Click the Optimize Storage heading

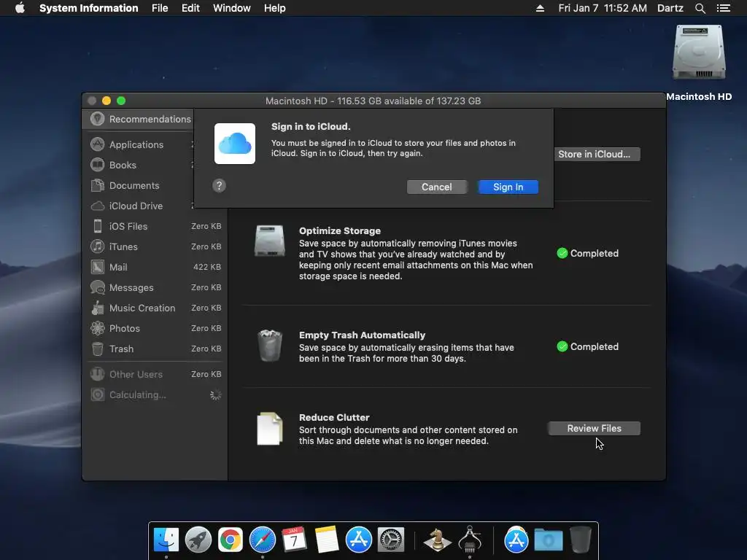(340, 231)
